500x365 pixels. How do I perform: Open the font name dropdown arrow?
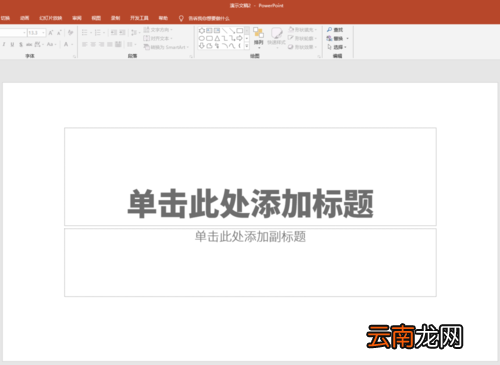(x=24, y=33)
